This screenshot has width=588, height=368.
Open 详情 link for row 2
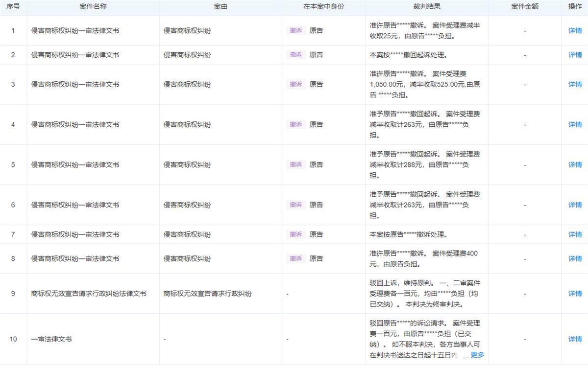pos(575,55)
